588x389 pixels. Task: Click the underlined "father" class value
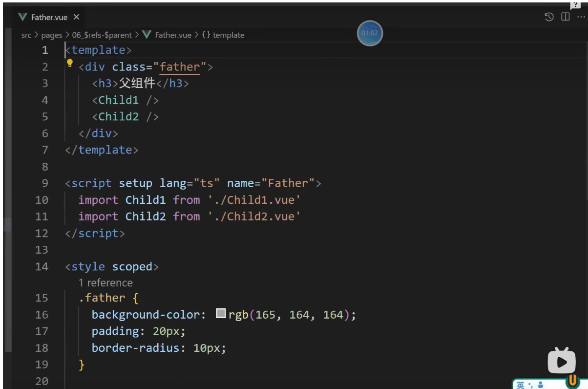click(180, 67)
